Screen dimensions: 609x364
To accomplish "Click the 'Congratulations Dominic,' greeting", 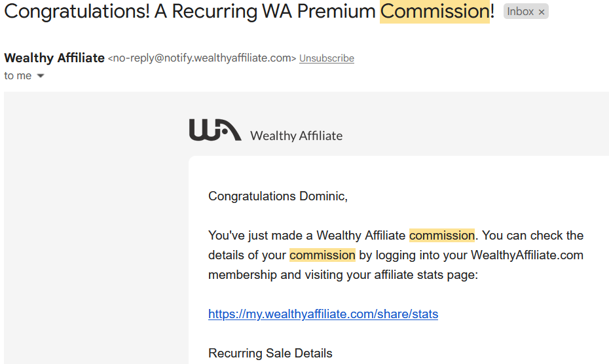I will pos(278,196).
